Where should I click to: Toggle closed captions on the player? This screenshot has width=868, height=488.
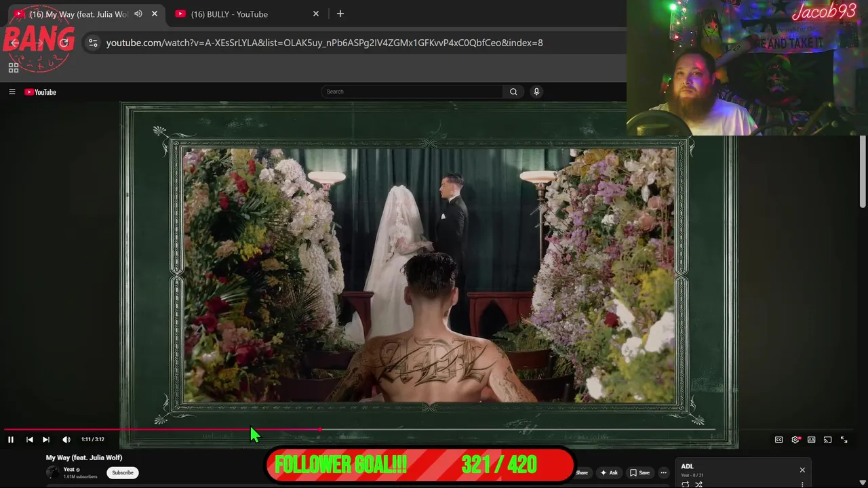[x=778, y=439]
